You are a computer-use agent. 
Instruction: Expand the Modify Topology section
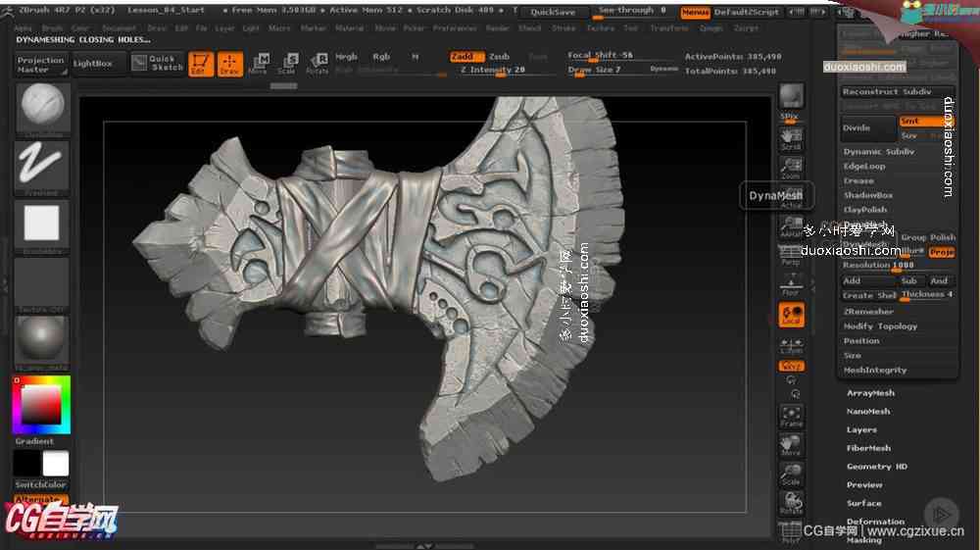click(880, 326)
